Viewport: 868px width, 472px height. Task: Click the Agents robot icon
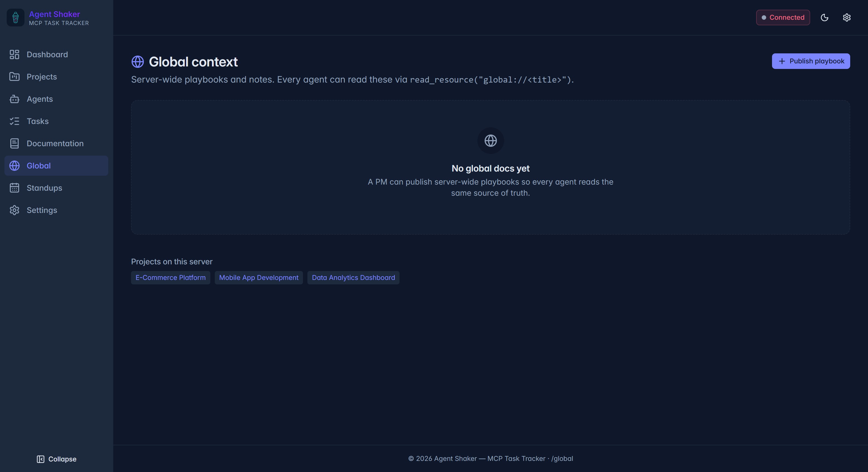pyautogui.click(x=14, y=99)
